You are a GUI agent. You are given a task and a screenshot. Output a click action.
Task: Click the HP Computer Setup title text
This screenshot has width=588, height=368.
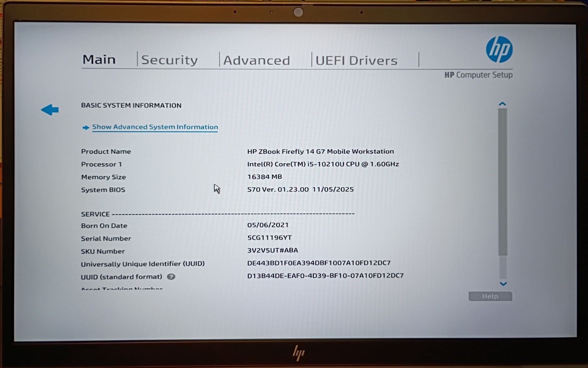(478, 75)
